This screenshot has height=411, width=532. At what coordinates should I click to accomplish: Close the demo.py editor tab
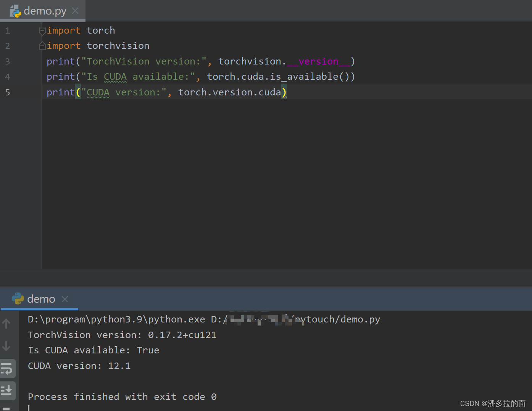[x=75, y=11]
